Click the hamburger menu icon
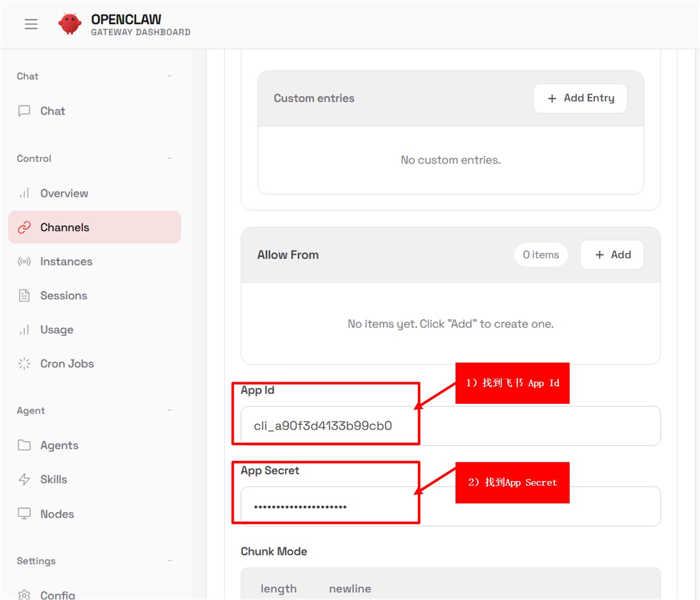This screenshot has width=700, height=600. click(31, 24)
